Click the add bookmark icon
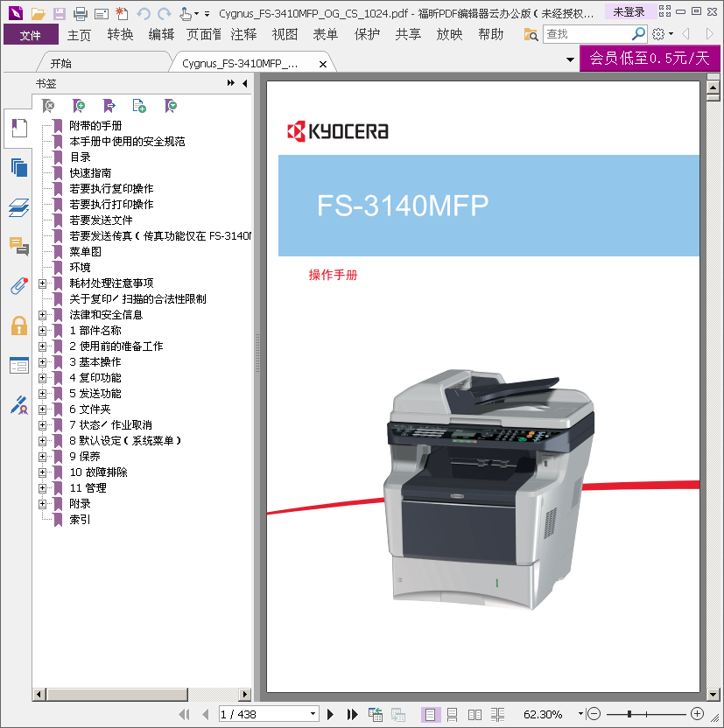Screen dimensions: 724x728 (x=79, y=106)
